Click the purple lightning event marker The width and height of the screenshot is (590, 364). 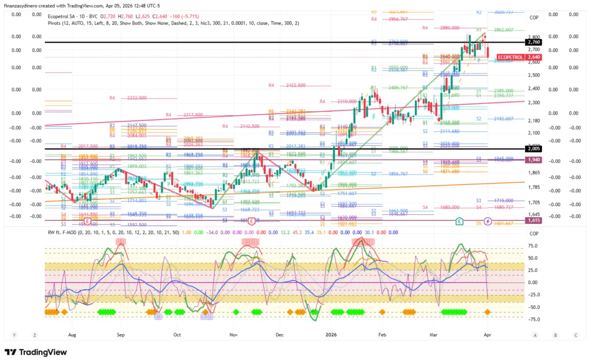pos(488,221)
